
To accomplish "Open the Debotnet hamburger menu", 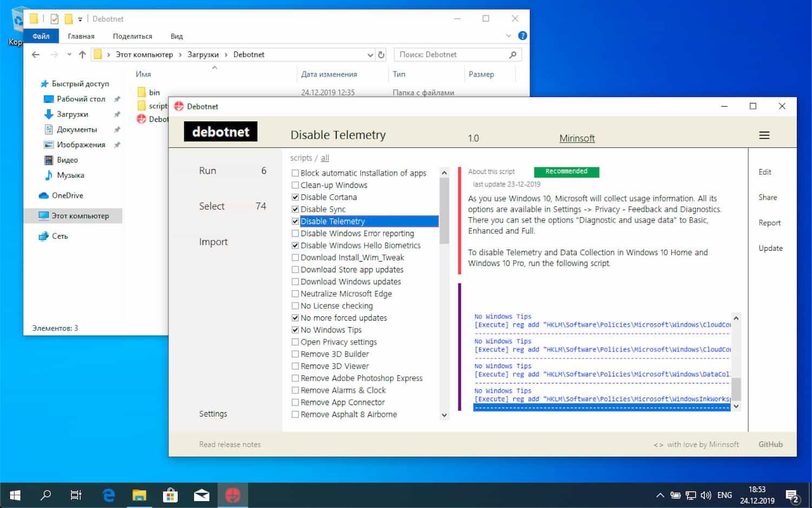I will [764, 135].
